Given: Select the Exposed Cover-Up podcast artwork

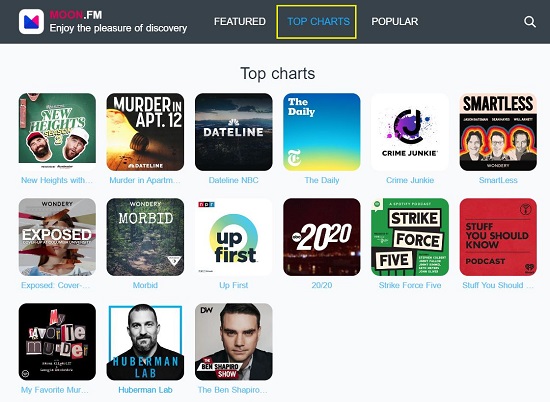Looking at the screenshot, I should pyautogui.click(x=57, y=237).
